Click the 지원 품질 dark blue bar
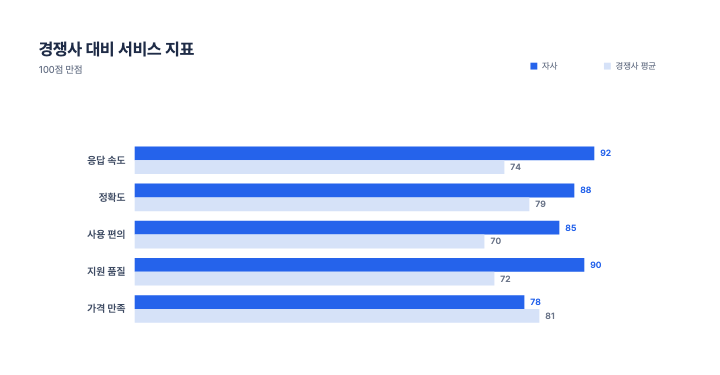This screenshot has height=375, width=720. [359, 265]
